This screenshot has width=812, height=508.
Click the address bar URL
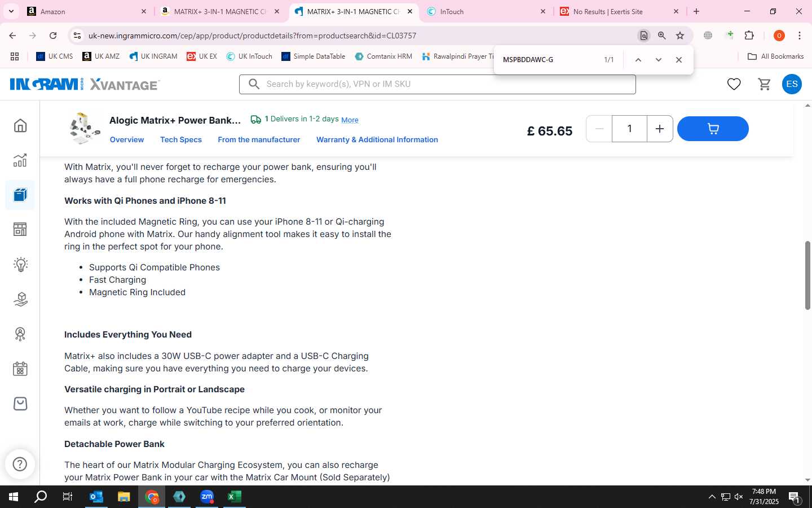[x=252, y=36]
